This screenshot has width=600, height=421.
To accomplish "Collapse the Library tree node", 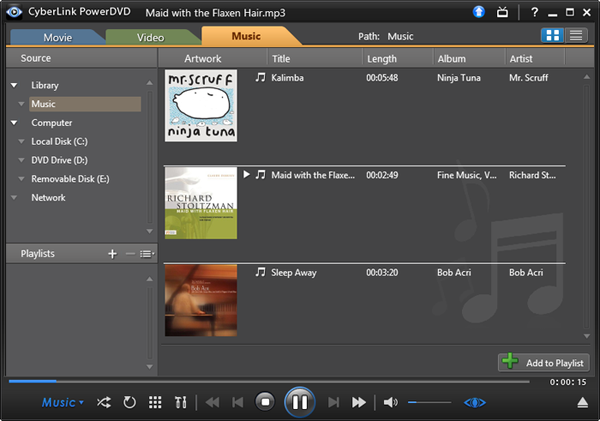I will coord(14,85).
